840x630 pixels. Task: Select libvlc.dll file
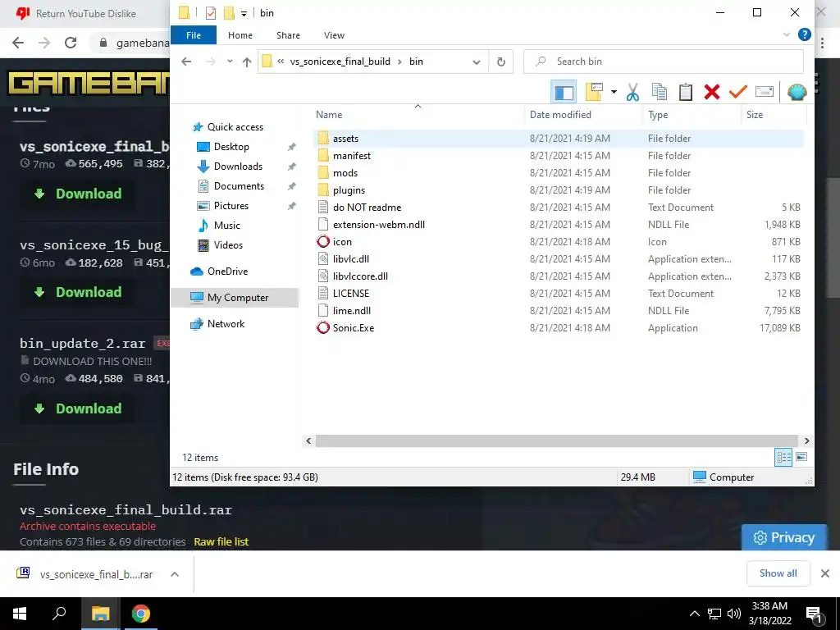pos(559,258)
